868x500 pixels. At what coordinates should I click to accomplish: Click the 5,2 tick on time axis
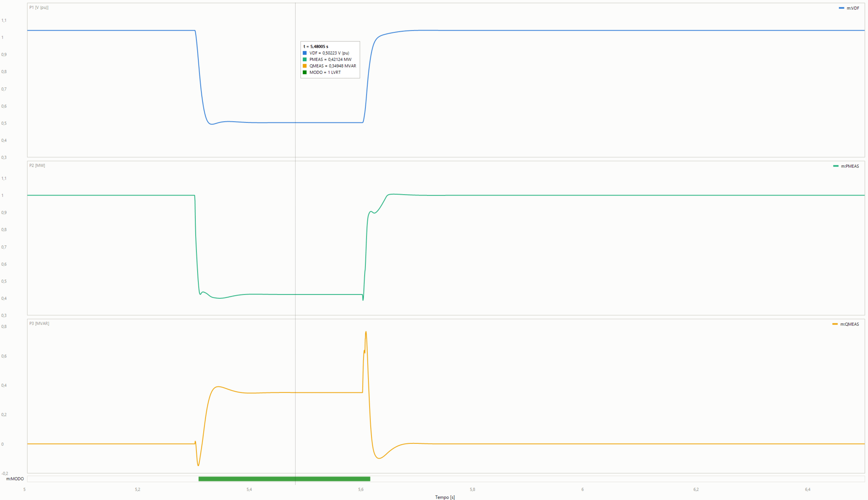coord(138,489)
